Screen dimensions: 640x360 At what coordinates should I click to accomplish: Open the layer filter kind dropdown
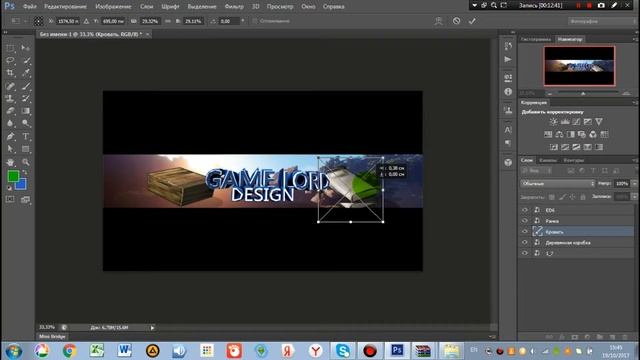pos(536,171)
